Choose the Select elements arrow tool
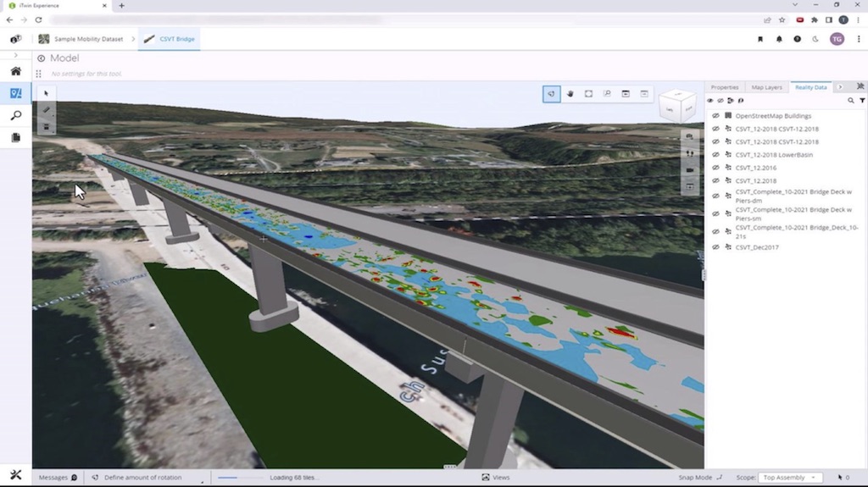The width and height of the screenshot is (868, 487). coord(47,93)
